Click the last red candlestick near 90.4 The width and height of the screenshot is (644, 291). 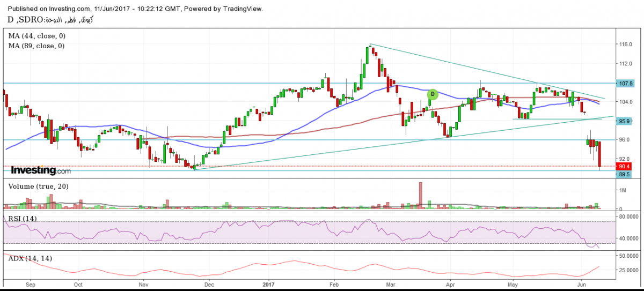(599, 155)
